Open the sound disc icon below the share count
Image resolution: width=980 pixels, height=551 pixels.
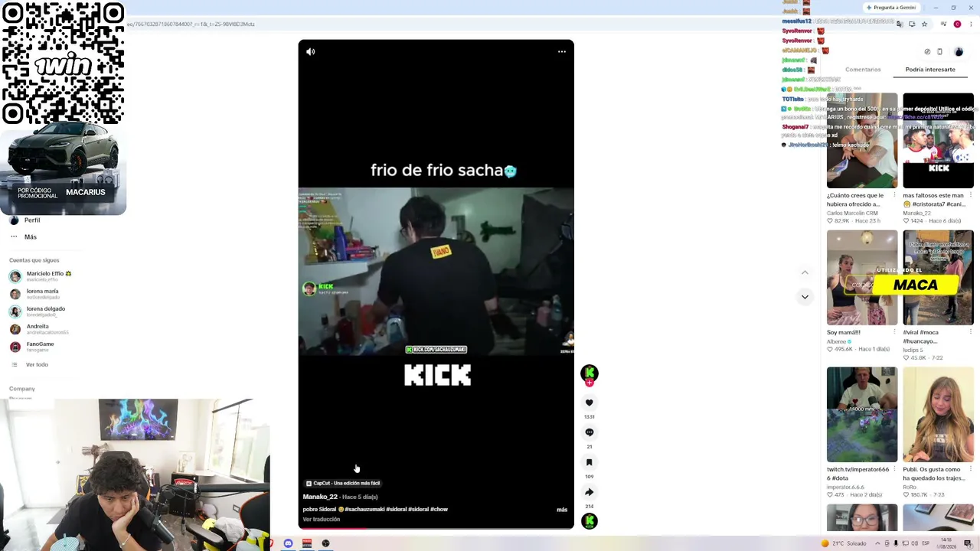(x=590, y=521)
